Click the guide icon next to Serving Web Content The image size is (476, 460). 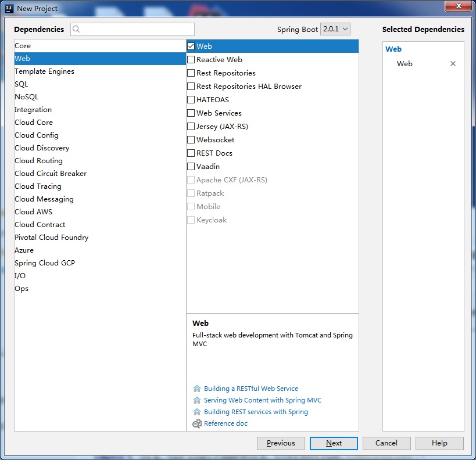(197, 400)
